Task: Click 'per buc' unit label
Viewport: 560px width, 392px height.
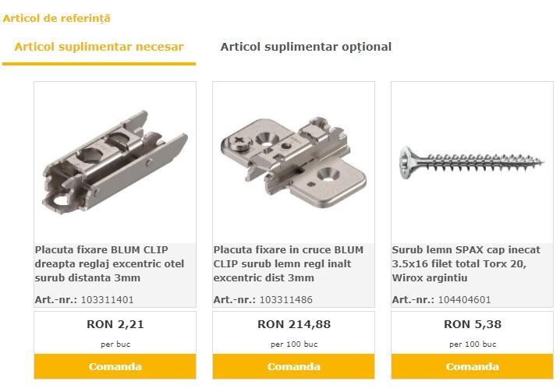Action: 115,344
